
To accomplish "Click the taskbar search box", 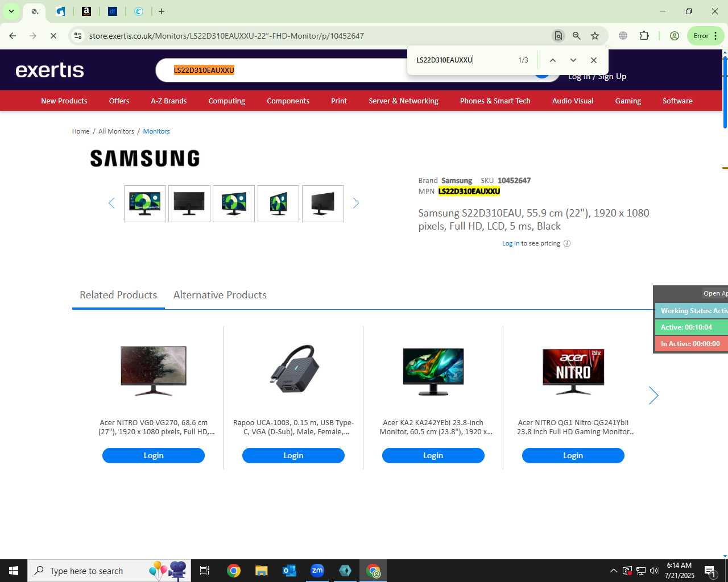I will click(109, 571).
